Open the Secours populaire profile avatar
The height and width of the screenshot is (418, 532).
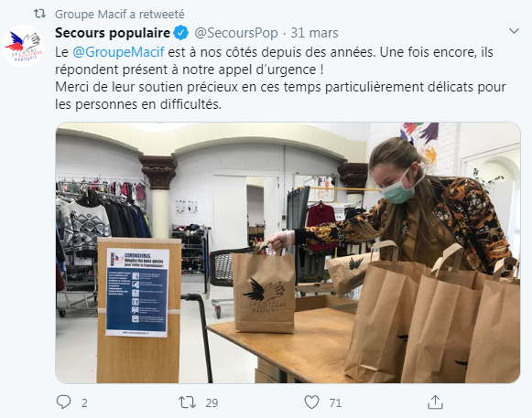click(x=24, y=46)
